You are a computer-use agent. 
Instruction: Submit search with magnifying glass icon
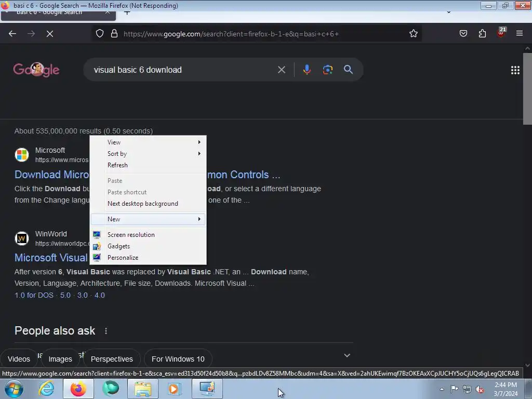pyautogui.click(x=348, y=70)
